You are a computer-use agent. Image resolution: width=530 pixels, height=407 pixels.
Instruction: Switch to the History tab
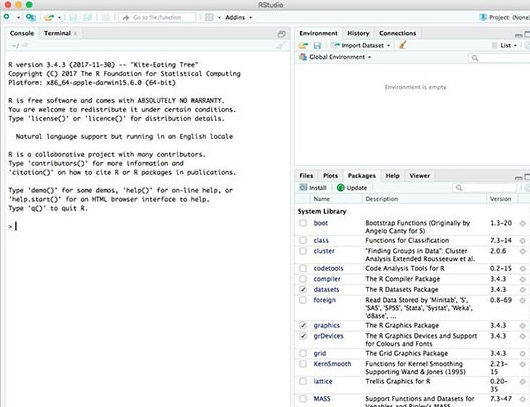point(358,33)
